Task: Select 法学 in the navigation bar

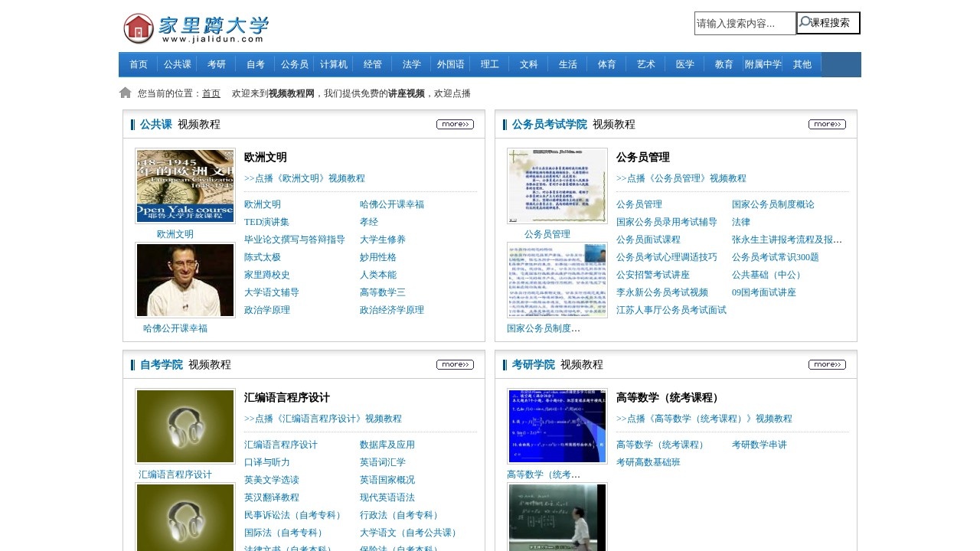Action: pos(412,64)
